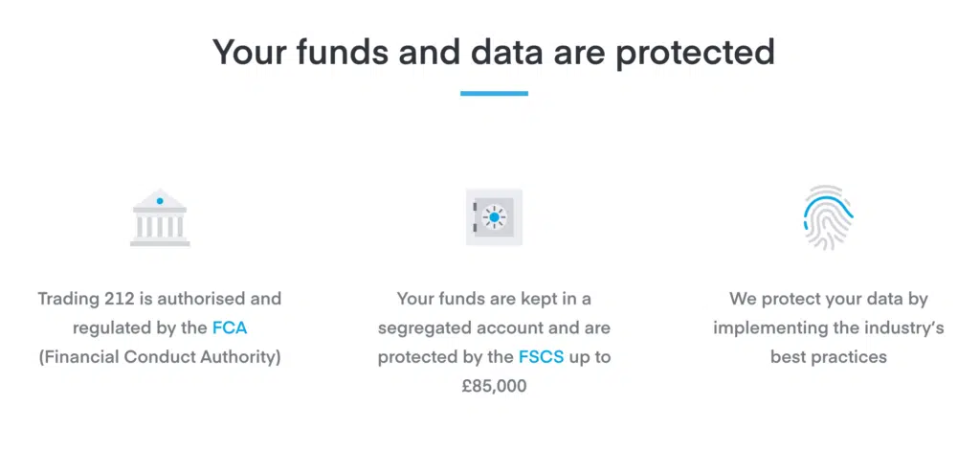Click the 'best practices' text
This screenshot has width=980, height=451.
pos(828,357)
